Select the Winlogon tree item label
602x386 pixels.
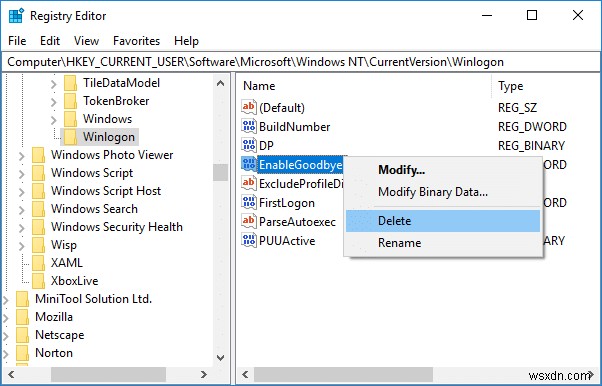click(x=109, y=137)
